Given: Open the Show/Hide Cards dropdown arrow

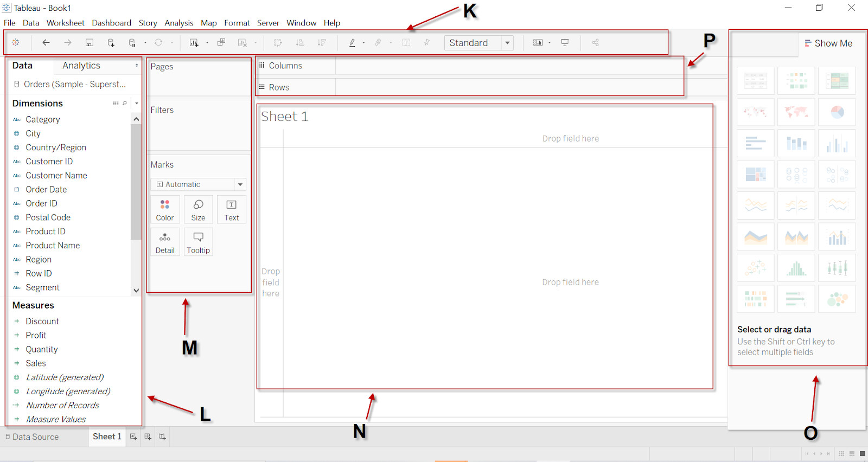Looking at the screenshot, I should coord(550,43).
